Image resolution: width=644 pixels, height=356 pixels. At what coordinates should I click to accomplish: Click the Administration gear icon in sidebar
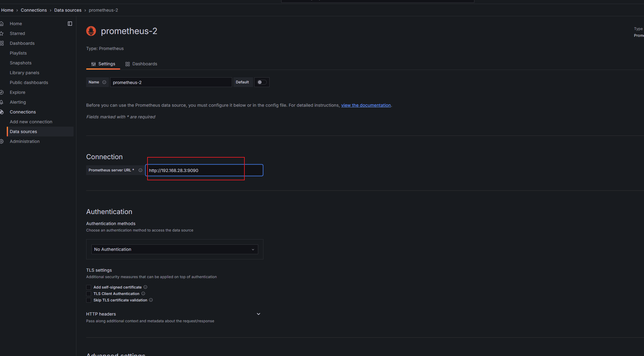pos(2,141)
